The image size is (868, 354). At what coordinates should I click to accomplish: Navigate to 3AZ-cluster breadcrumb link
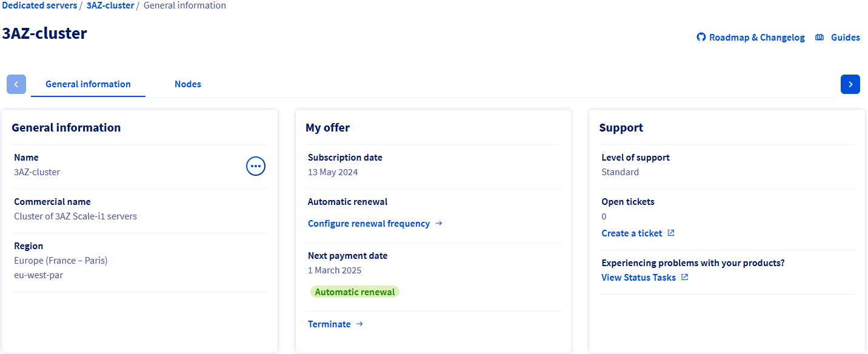110,5
